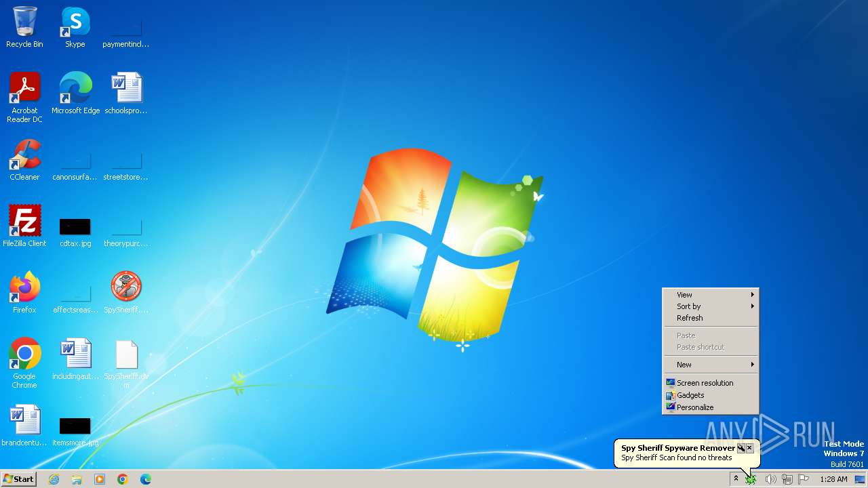Choose Refresh in the context menu

(x=711, y=318)
